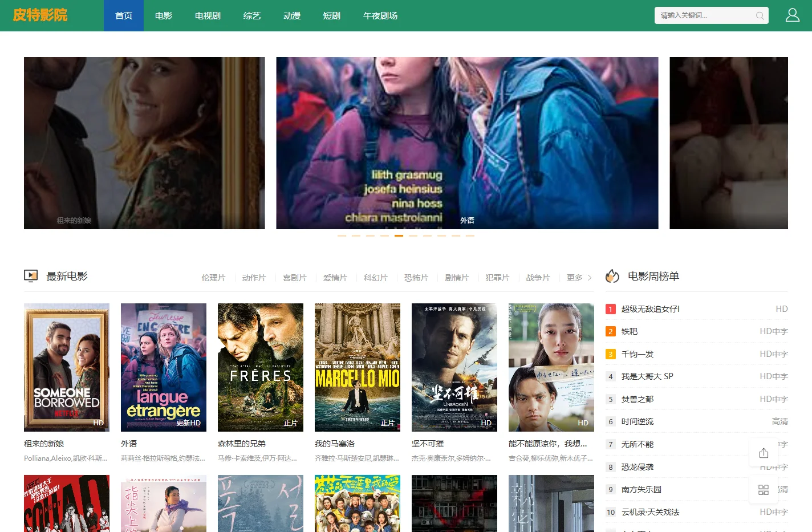Open the QR code floating icon

click(764, 490)
